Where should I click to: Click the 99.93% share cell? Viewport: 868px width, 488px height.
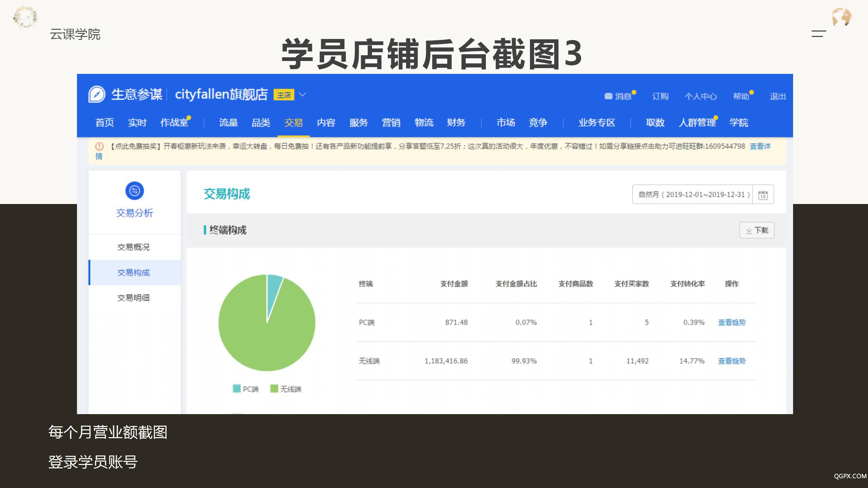[x=524, y=361]
